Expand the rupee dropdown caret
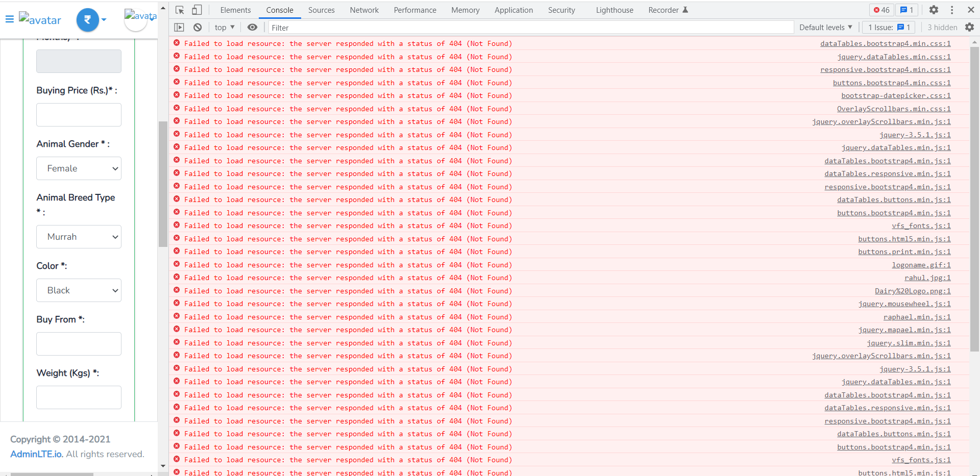Image resolution: width=980 pixels, height=476 pixels. point(104,20)
